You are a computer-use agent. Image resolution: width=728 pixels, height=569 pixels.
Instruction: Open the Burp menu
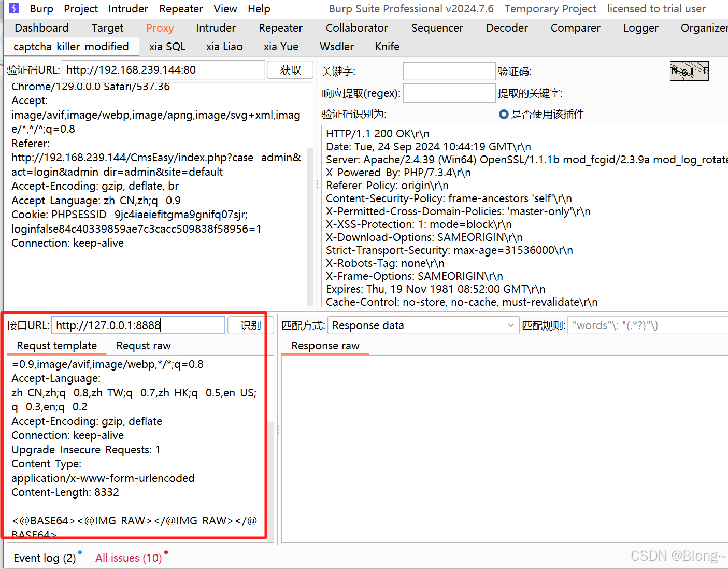pos(41,9)
